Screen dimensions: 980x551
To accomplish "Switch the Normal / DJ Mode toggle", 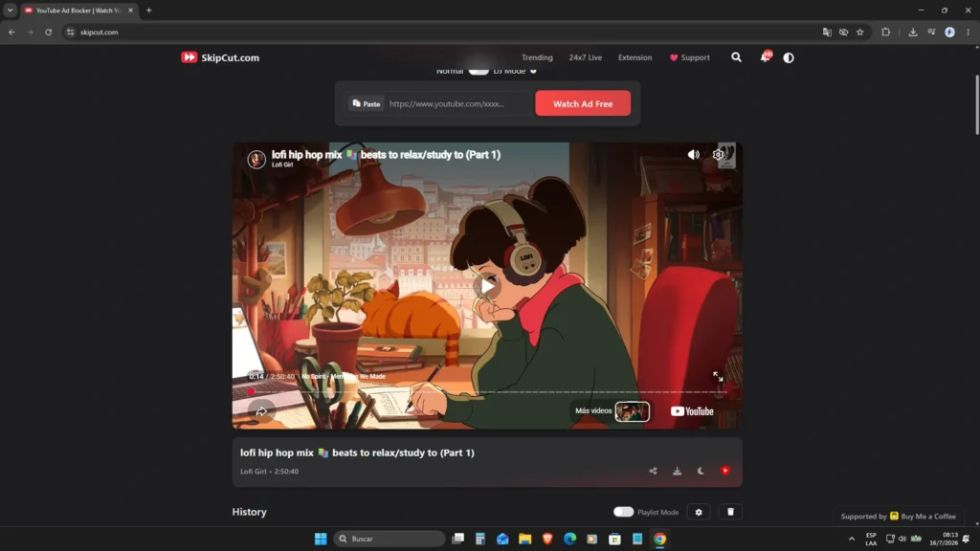I will tap(479, 71).
